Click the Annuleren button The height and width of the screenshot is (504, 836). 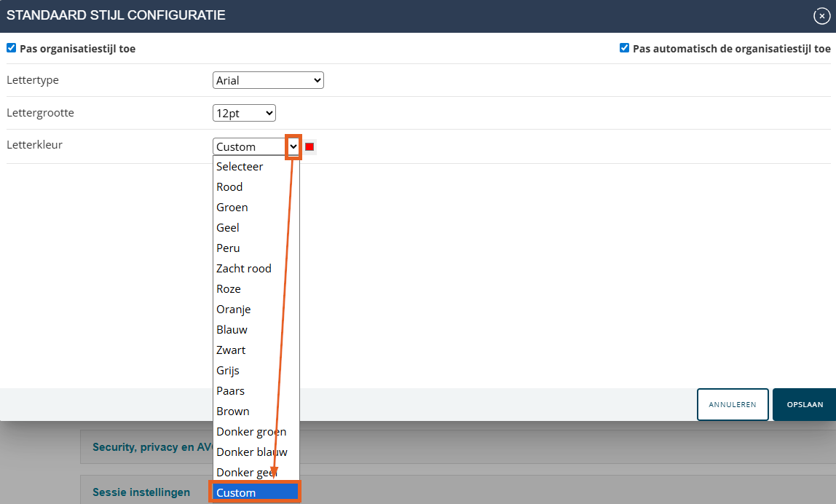click(733, 404)
